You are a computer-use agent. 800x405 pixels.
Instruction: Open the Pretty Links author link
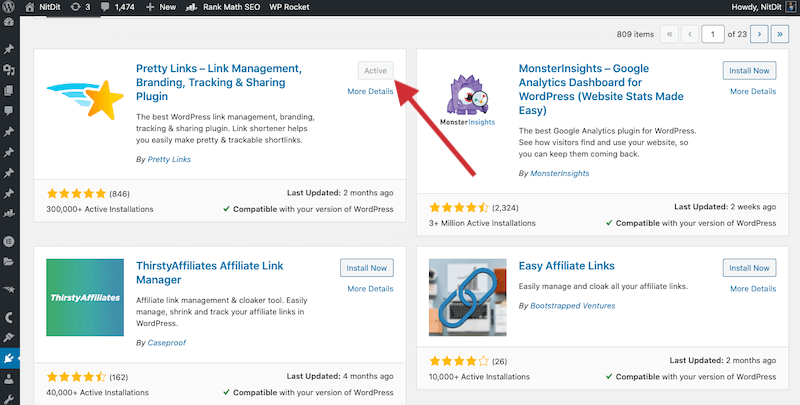pyautogui.click(x=169, y=160)
